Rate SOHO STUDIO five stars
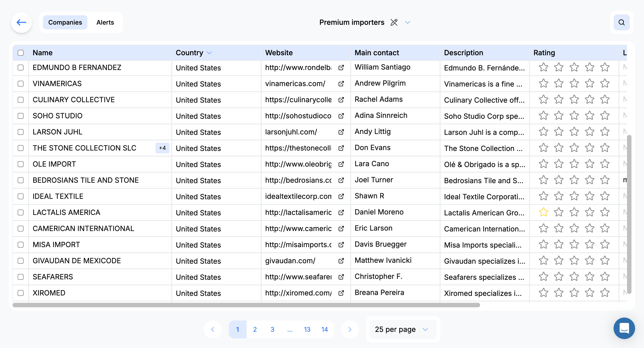Image resolution: width=644 pixels, height=348 pixels. pos(605,116)
